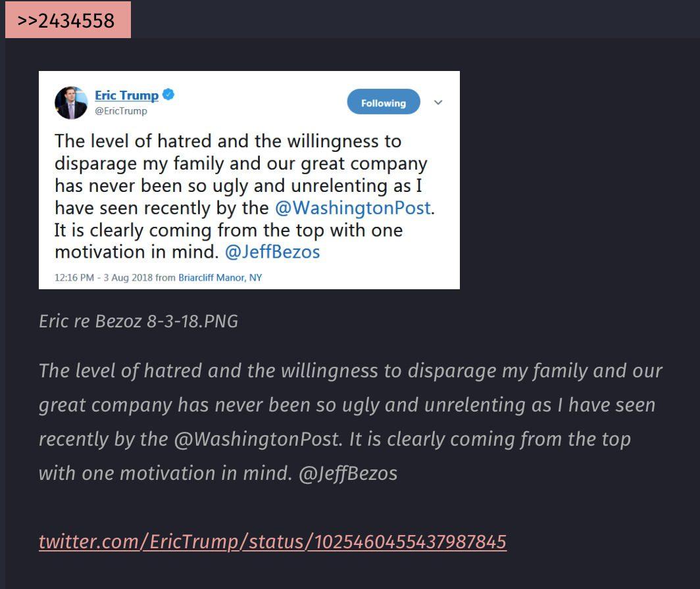Click the blue @JeffBezos mention in the tweet

coord(272,252)
